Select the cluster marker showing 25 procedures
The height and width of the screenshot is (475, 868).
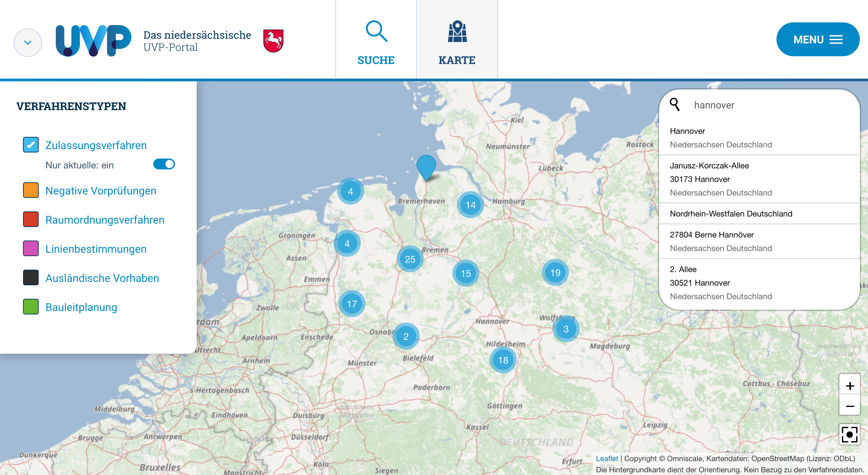tap(410, 259)
